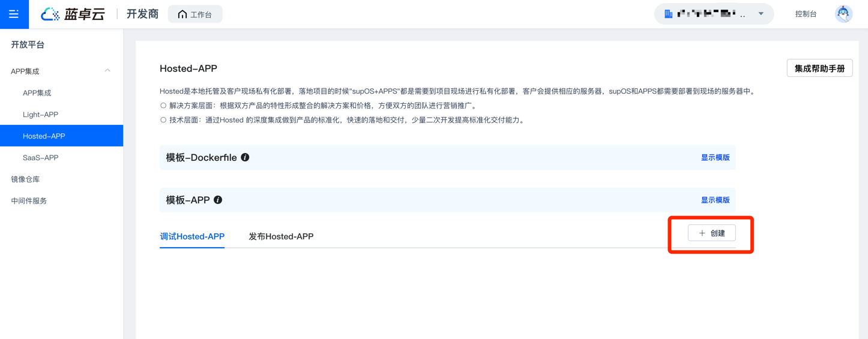868x339 pixels.
Task: Open 控制台 console link
Action: (x=806, y=14)
